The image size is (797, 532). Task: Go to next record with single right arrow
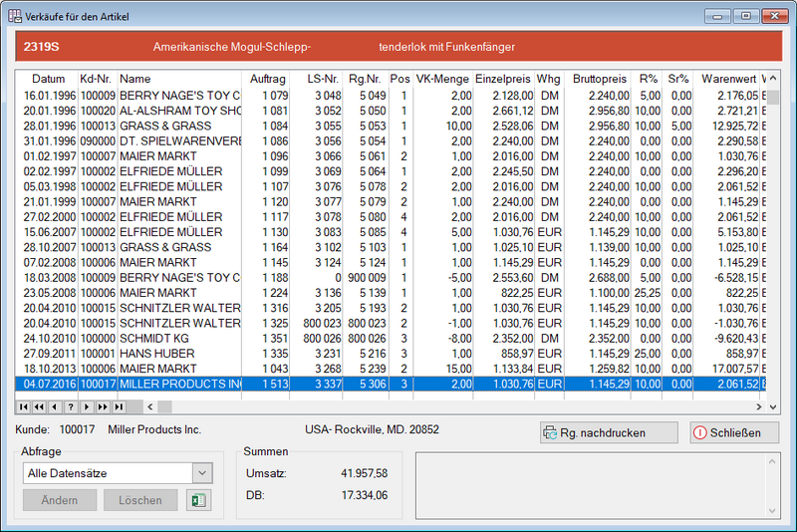click(x=87, y=406)
